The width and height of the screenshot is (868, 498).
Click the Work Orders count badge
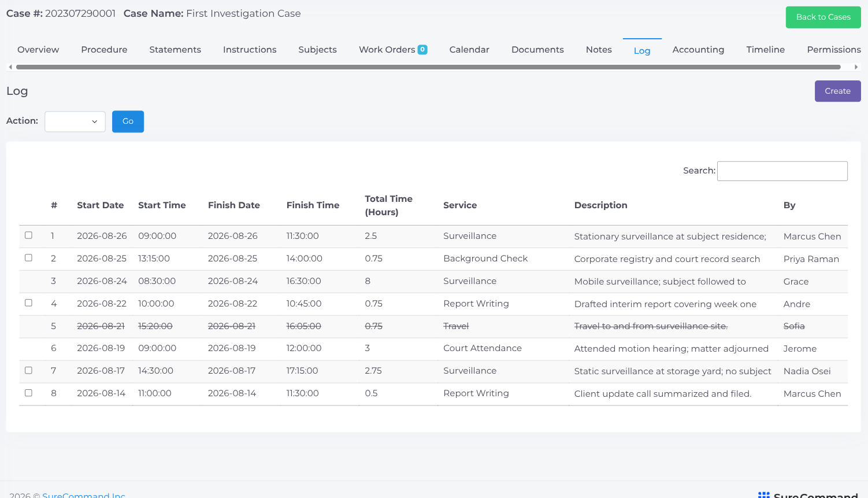[422, 50]
